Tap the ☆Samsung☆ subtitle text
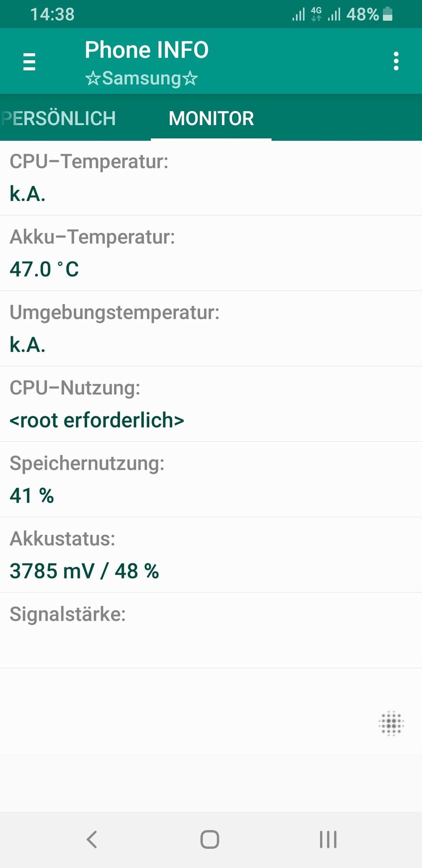This screenshot has width=422, height=868. [x=141, y=79]
